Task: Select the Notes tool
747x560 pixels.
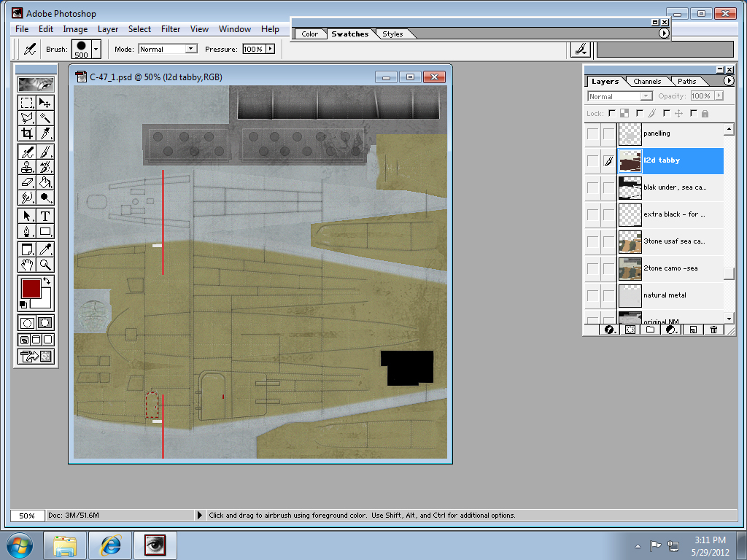Action: [27, 249]
